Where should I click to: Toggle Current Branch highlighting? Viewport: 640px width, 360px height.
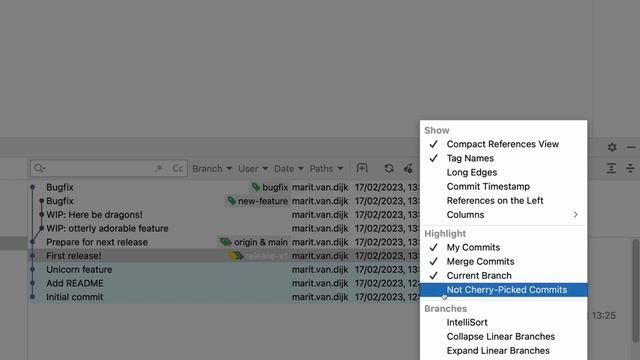click(x=503, y=276)
